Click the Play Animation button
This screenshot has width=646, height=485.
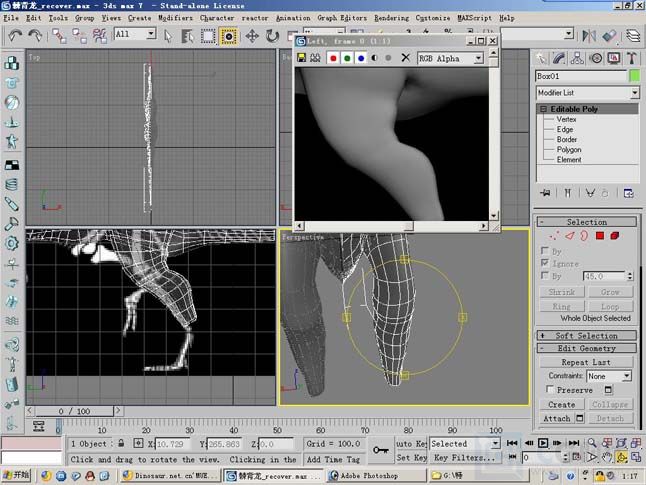(x=543, y=443)
